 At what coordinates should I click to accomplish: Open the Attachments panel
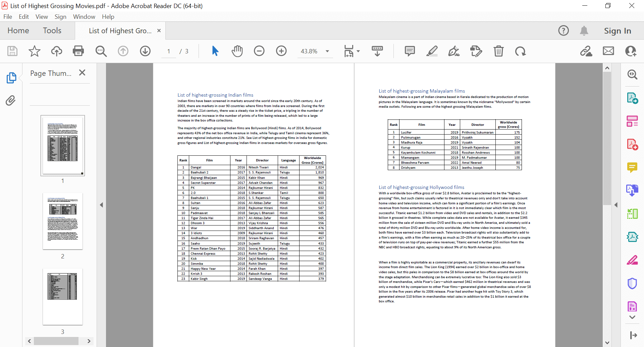coord(11,101)
